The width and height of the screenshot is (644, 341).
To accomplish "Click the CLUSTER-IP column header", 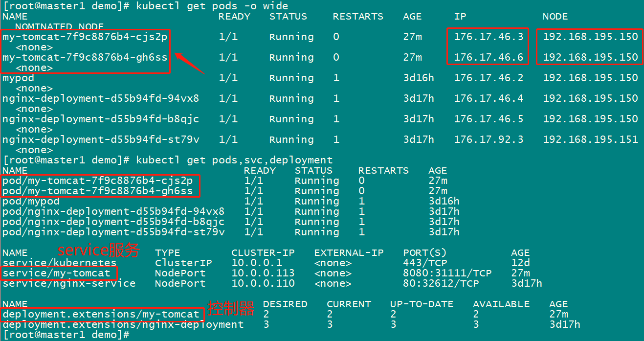I will tap(263, 252).
